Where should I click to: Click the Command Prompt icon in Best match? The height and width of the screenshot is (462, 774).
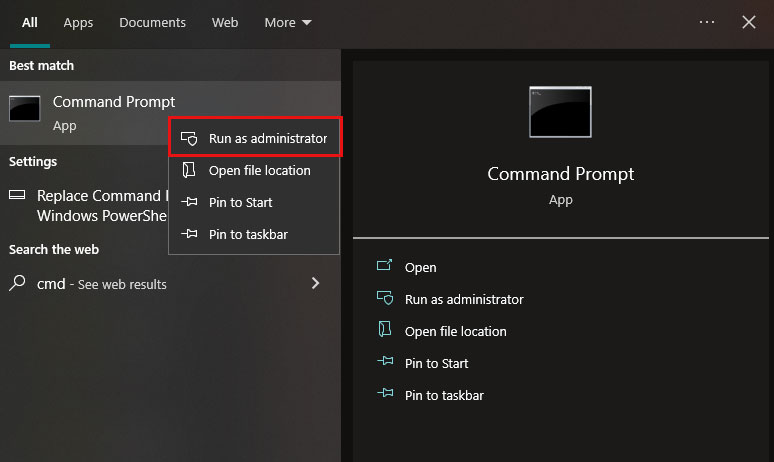tap(25, 109)
